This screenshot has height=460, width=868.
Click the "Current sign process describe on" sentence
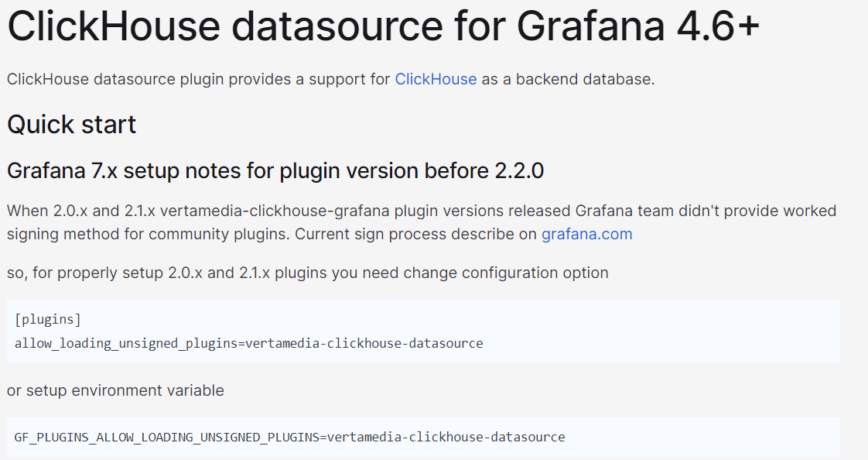[415, 234]
